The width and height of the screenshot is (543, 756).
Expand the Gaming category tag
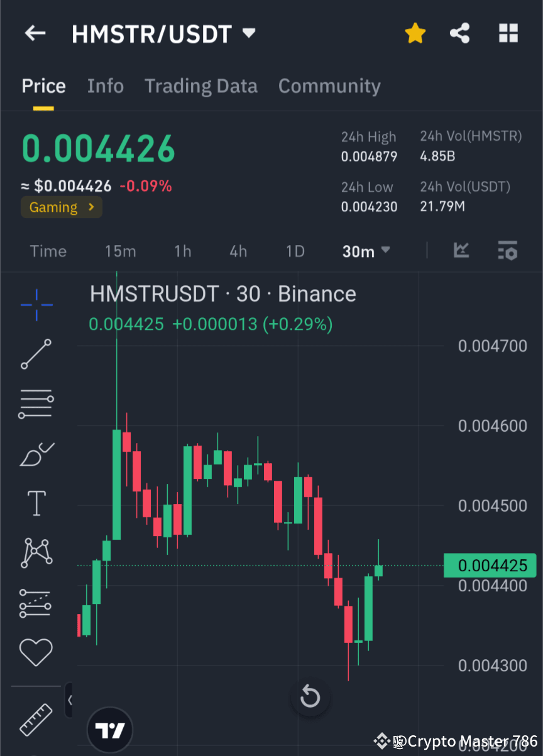[61, 207]
